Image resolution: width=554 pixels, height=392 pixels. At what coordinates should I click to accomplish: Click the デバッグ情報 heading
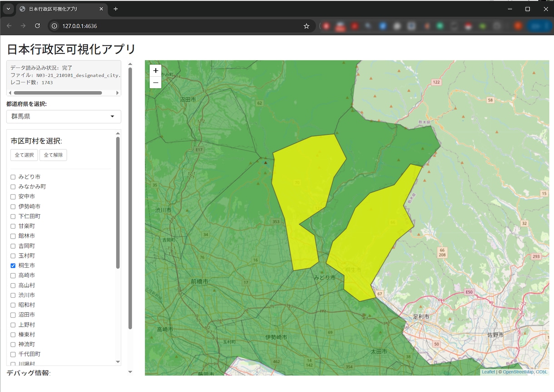[29, 373]
